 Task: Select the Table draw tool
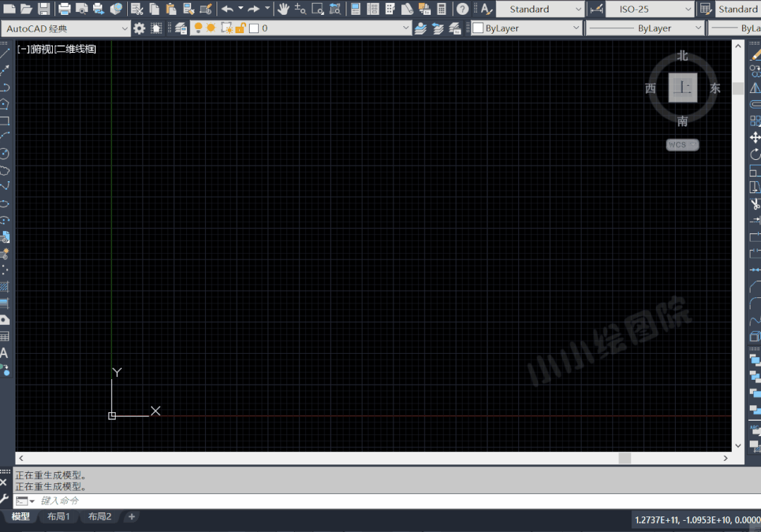5,336
